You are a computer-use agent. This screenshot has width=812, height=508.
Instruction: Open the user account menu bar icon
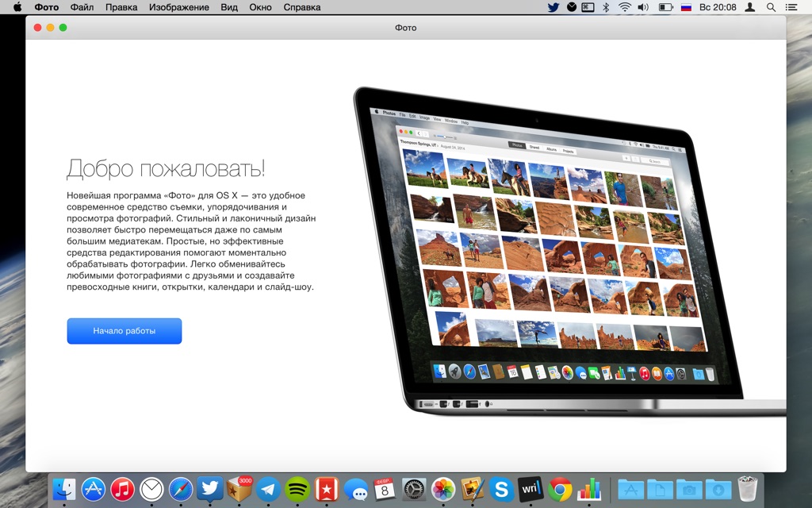pos(750,7)
